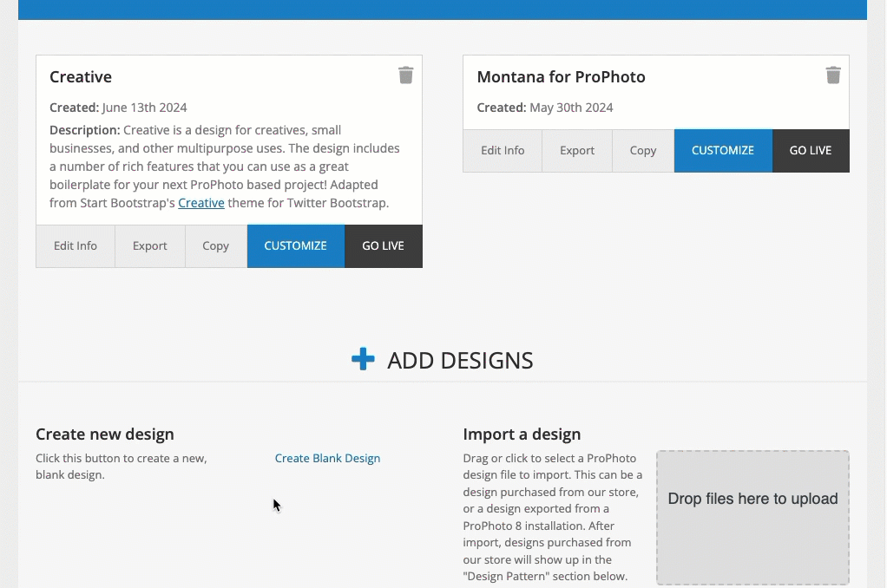Click the Create Blank Design link
Viewport: 887px width, 588px height.
[327, 458]
